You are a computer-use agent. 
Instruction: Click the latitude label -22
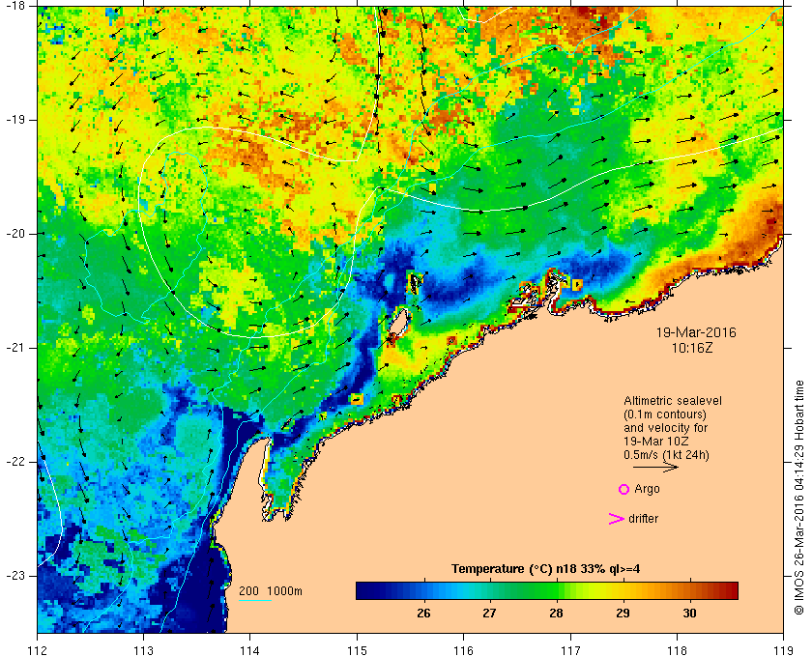point(14,461)
